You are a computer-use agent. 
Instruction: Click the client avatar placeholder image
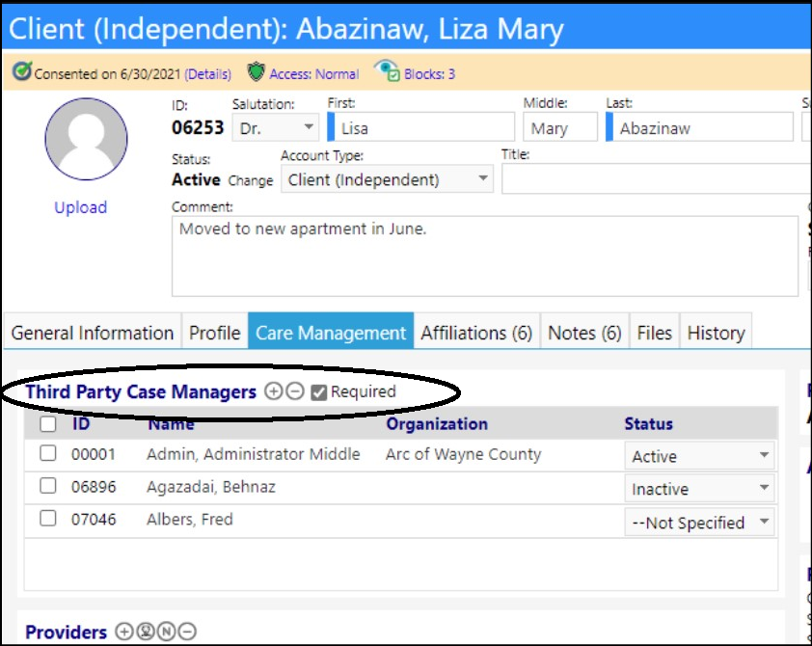point(86,139)
